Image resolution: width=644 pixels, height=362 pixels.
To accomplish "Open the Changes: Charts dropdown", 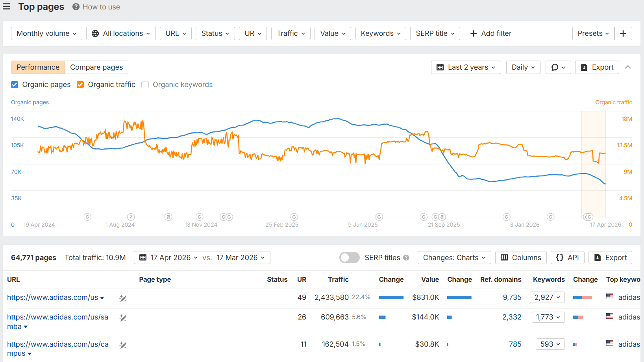I will click(454, 258).
